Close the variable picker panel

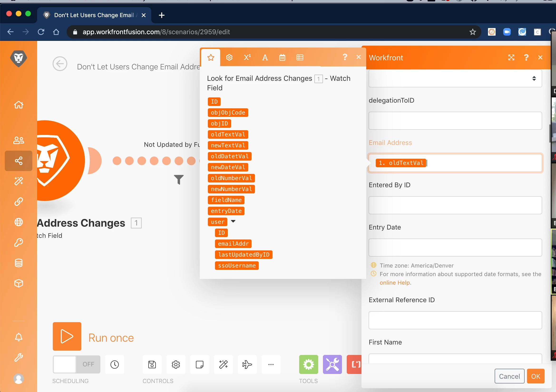coord(359,57)
